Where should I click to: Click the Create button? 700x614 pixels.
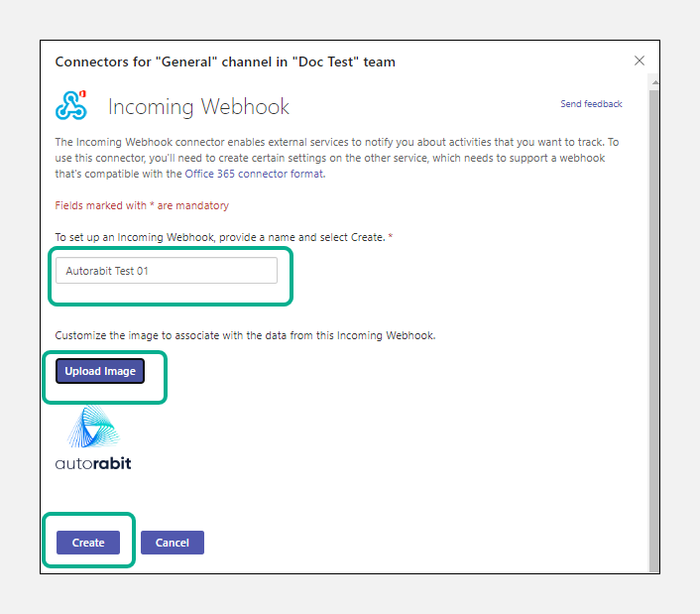pos(88,543)
